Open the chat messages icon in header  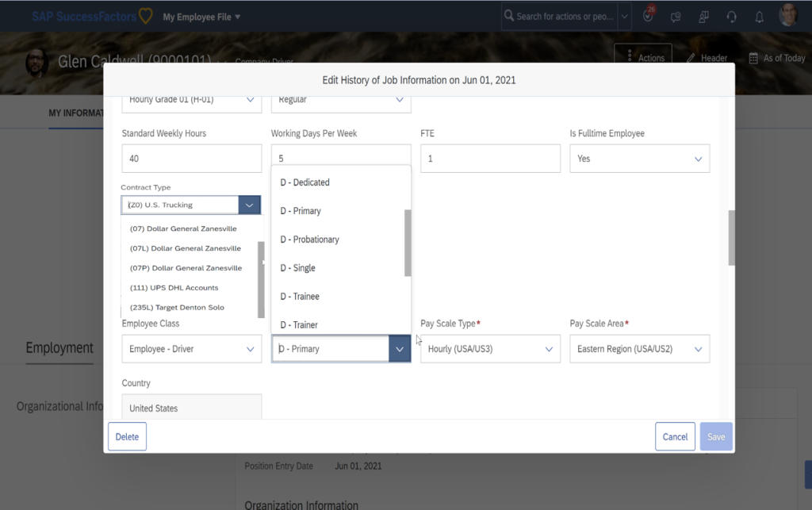(676, 17)
